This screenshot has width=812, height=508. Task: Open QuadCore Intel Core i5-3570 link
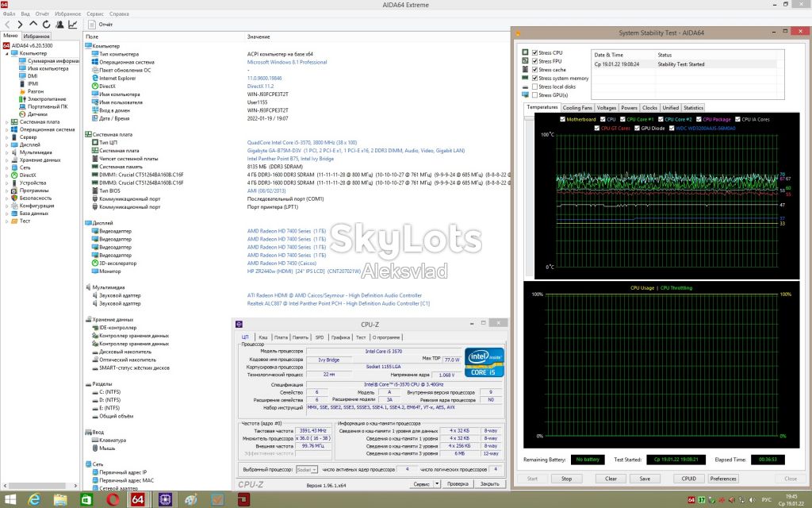point(302,143)
